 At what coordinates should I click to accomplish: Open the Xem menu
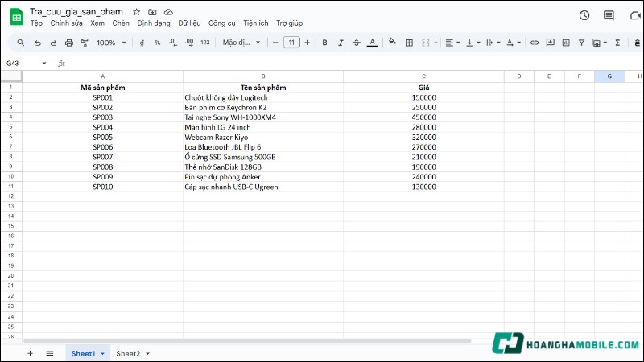coord(97,23)
